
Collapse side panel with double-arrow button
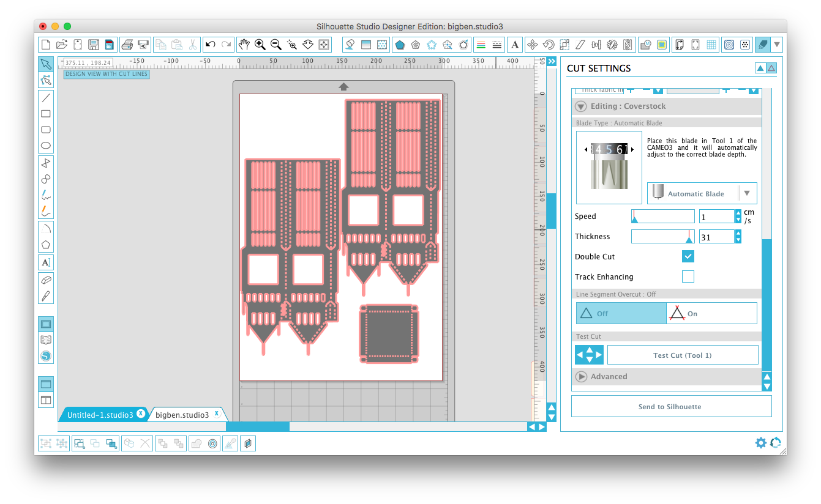pyautogui.click(x=552, y=61)
